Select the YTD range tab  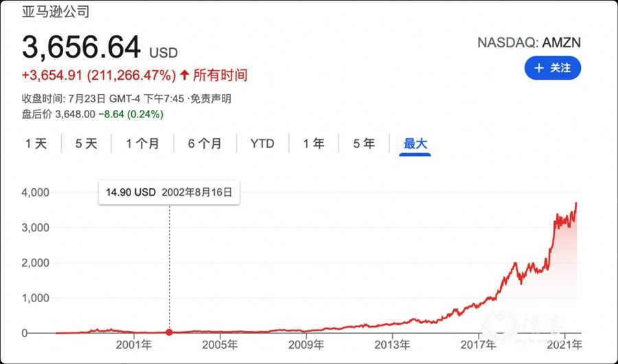click(x=262, y=144)
